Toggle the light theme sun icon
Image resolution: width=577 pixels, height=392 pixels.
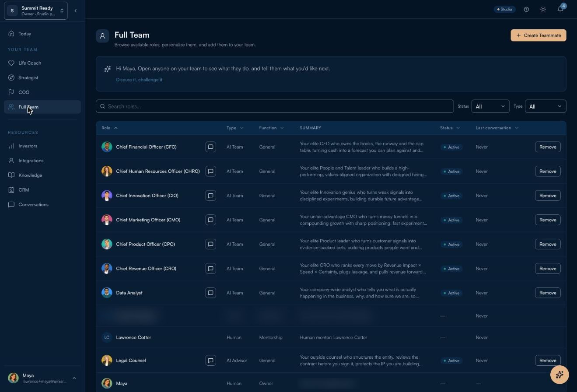pos(543,9)
